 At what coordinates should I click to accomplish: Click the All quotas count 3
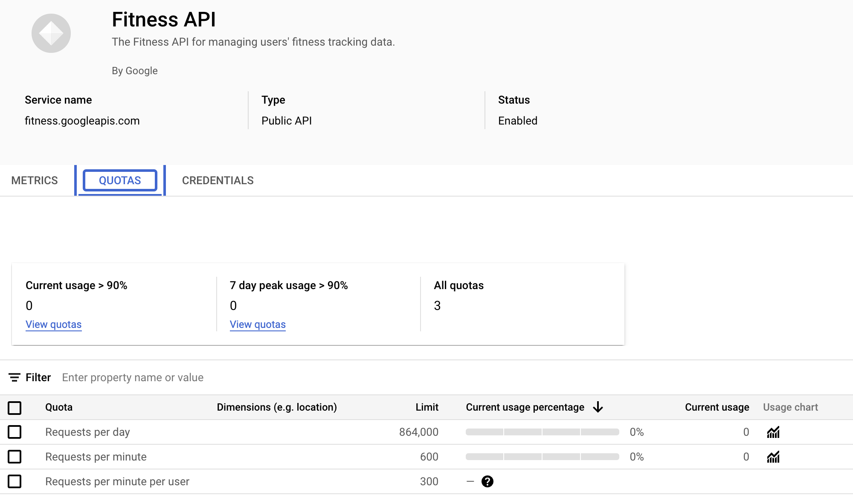(437, 306)
